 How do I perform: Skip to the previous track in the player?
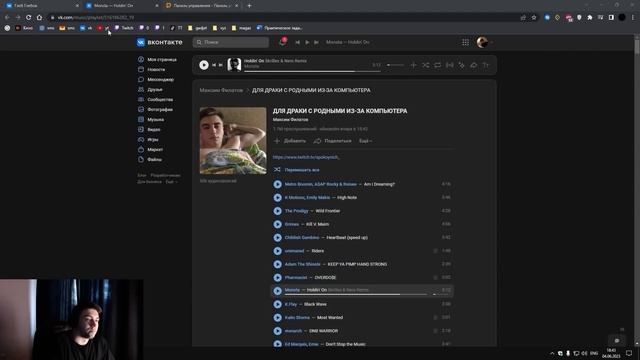[214, 65]
